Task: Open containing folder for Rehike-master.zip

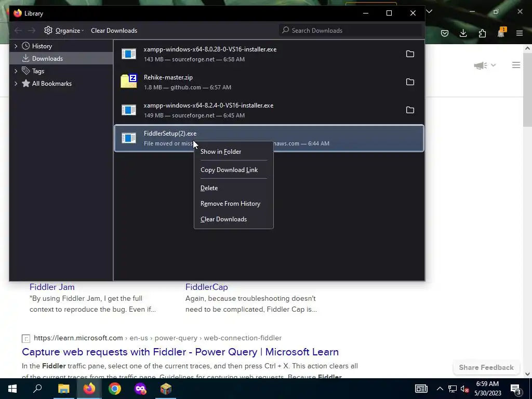Action: (x=410, y=82)
